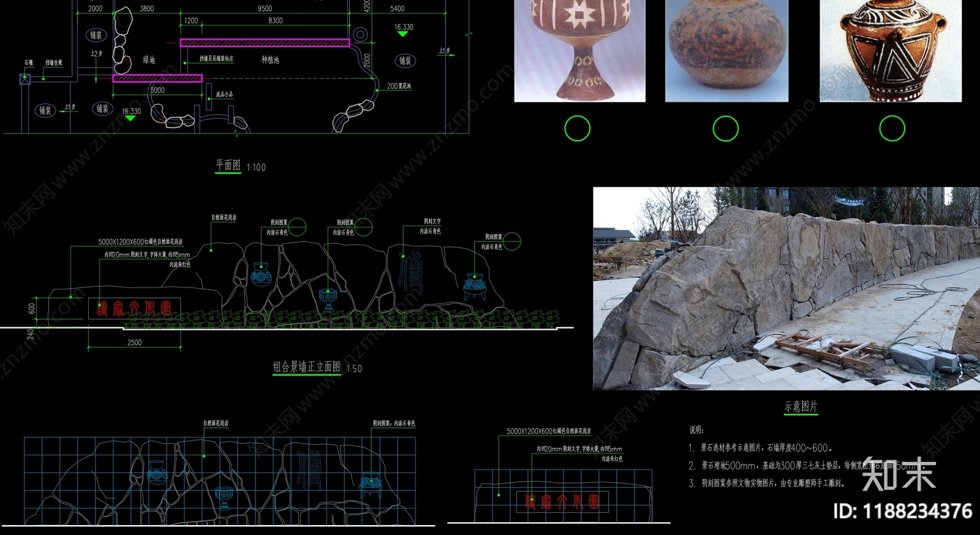Open the stone retaining wall reference photo
This screenshot has height=535, width=980.
(786, 289)
